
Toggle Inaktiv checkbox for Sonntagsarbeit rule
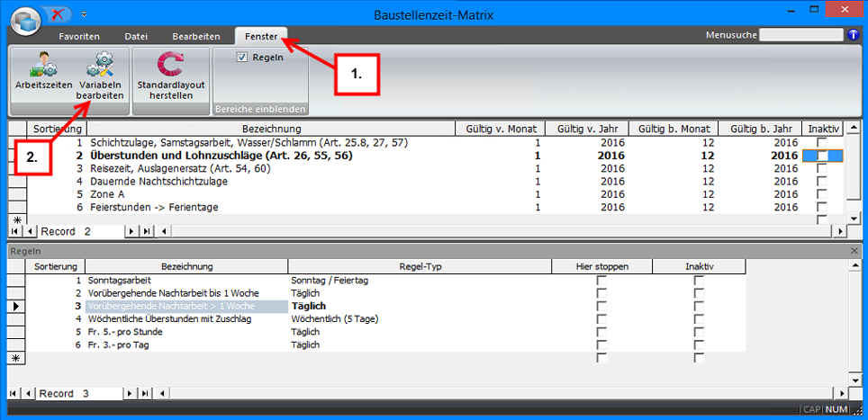(x=699, y=281)
